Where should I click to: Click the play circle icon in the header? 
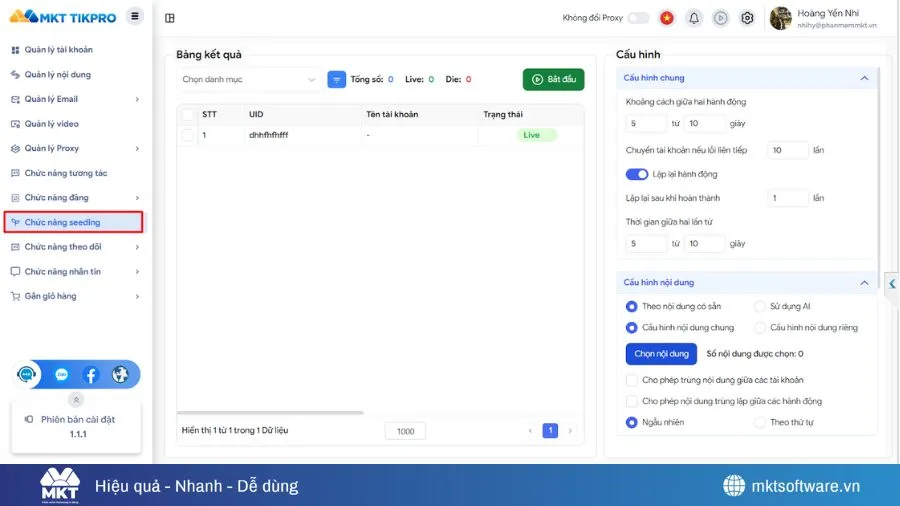[x=720, y=18]
